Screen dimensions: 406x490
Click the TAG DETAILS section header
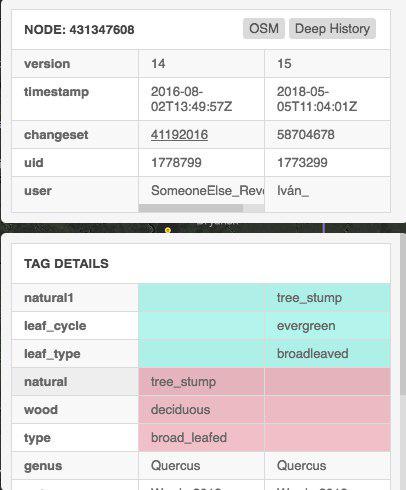(x=66, y=264)
